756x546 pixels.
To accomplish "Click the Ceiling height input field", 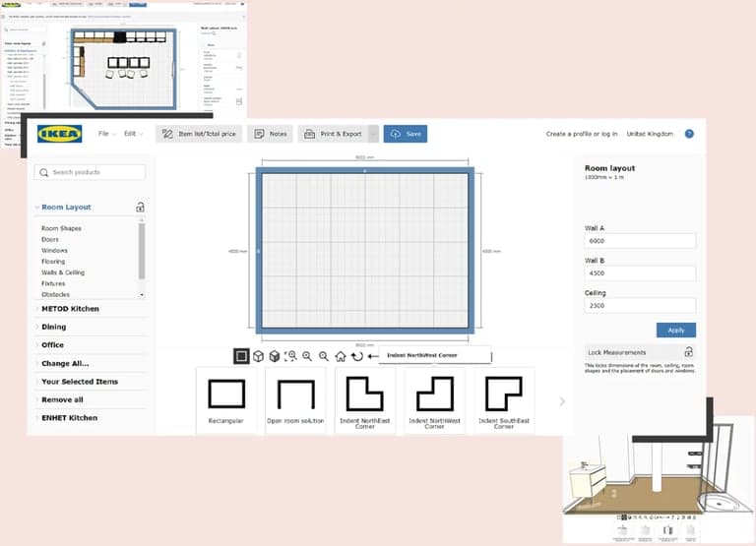I will [640, 306].
